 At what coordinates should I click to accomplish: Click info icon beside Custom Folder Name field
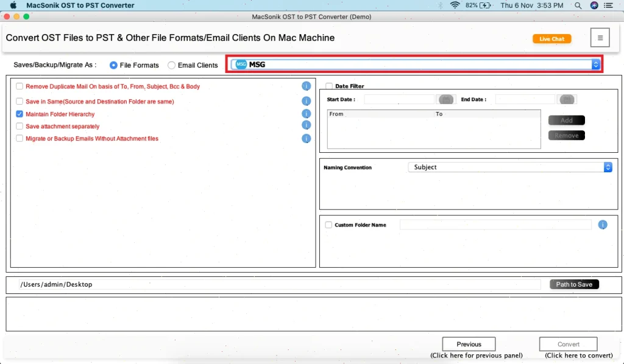pyautogui.click(x=603, y=225)
